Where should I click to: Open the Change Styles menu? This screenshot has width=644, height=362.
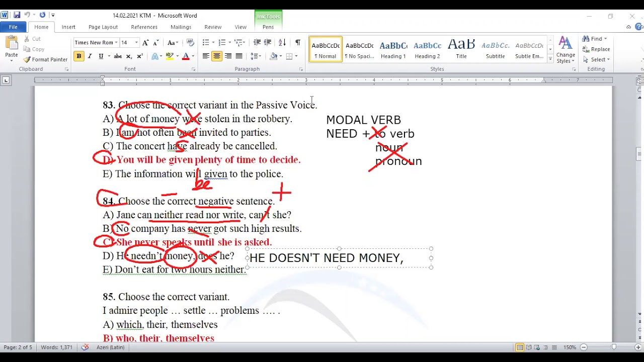pyautogui.click(x=566, y=50)
